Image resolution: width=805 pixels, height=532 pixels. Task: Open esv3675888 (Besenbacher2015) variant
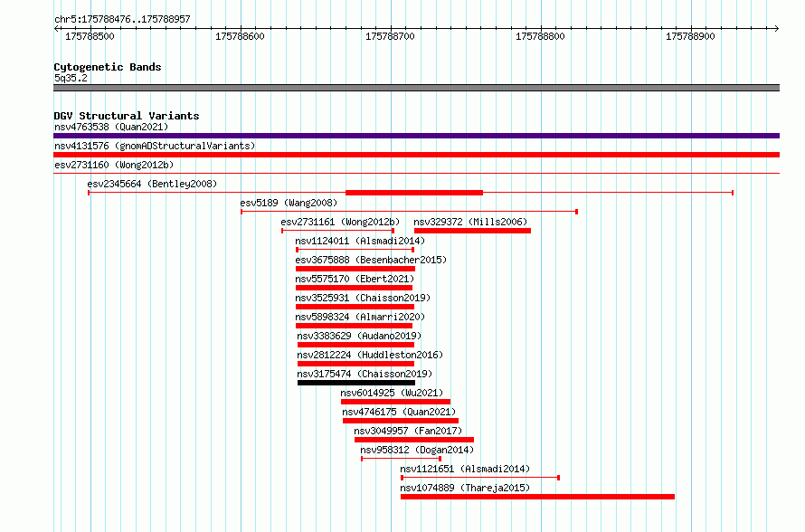(371, 260)
